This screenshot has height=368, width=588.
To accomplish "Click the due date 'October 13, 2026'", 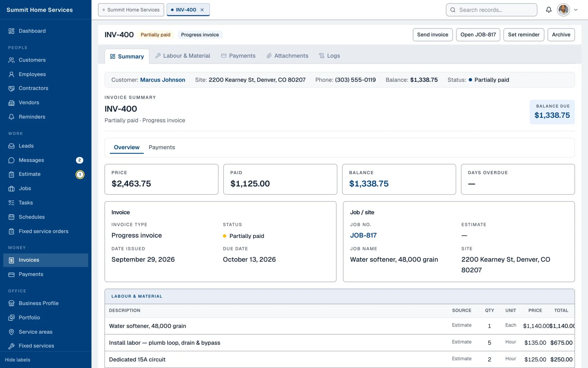I will coord(249,260).
